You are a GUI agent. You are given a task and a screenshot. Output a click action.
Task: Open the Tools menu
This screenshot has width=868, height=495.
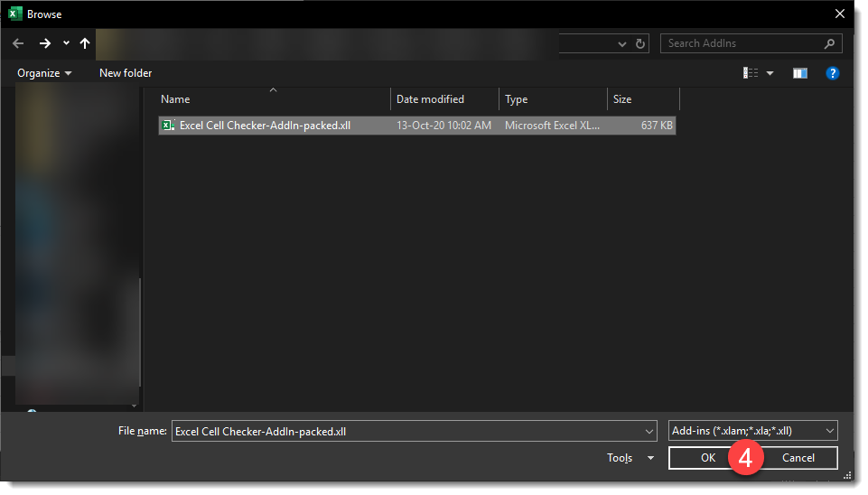coord(630,458)
